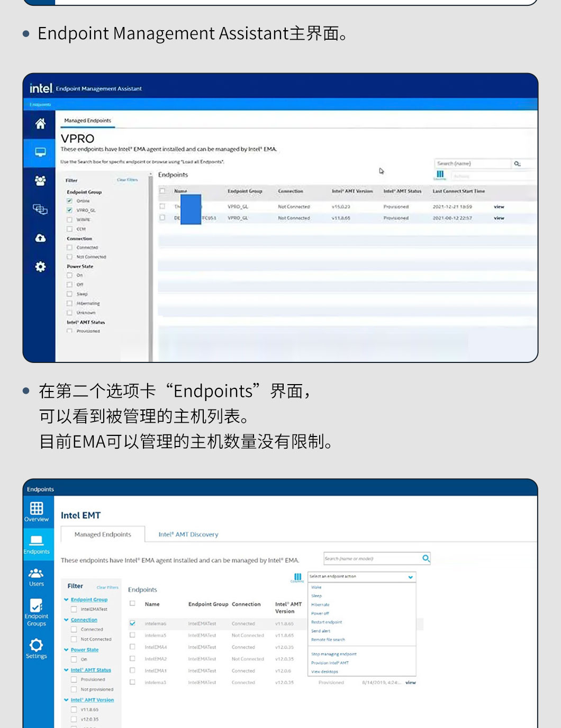Check the v11.8.65 AMT version filter
The image size is (561, 728).
[74, 709]
